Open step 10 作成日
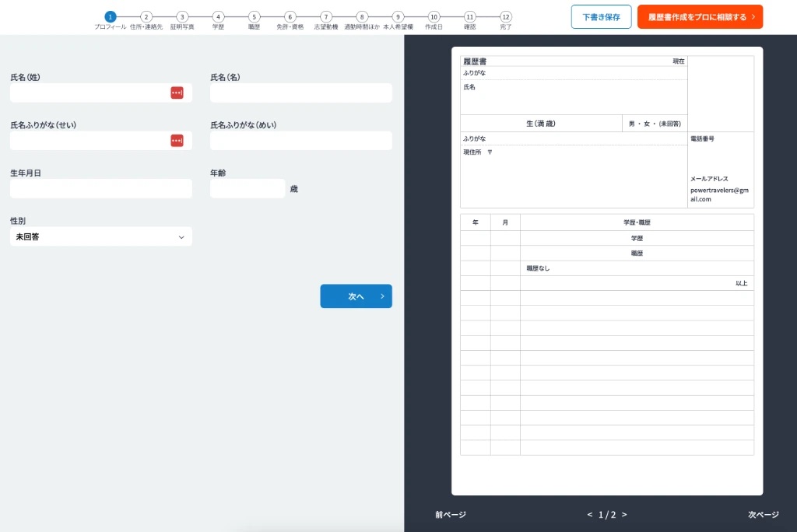The image size is (797, 532). coord(434,16)
